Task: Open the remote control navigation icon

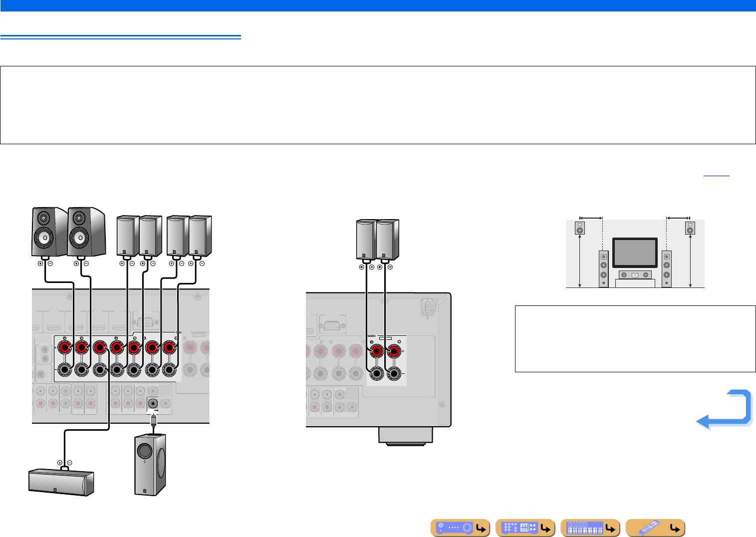Action: [x=655, y=528]
